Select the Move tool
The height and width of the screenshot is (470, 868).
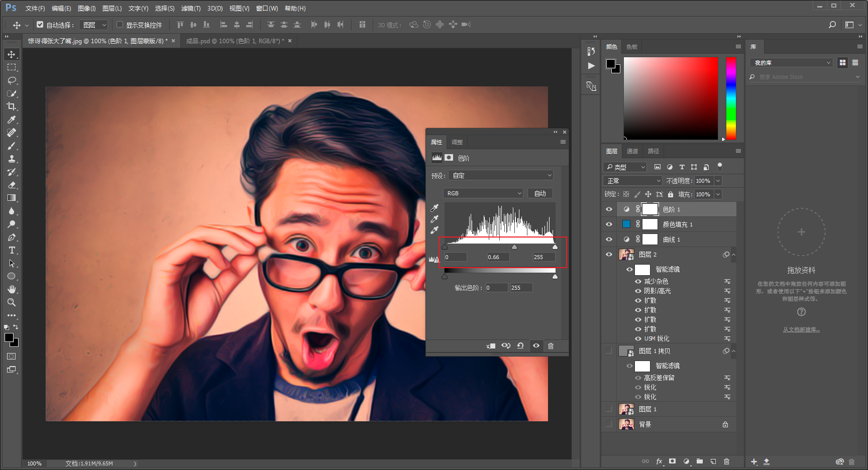point(12,54)
